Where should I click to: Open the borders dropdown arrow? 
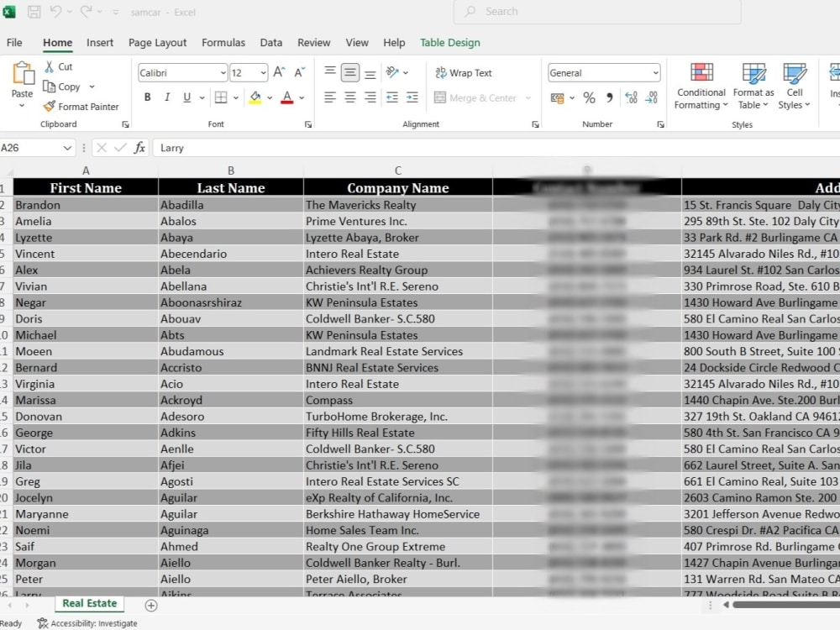pos(236,97)
